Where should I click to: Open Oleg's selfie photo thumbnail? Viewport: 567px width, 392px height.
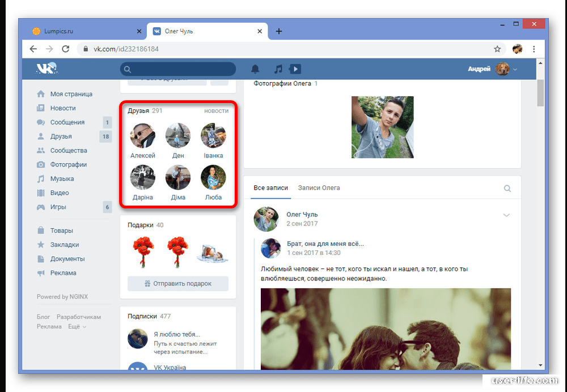(382, 127)
